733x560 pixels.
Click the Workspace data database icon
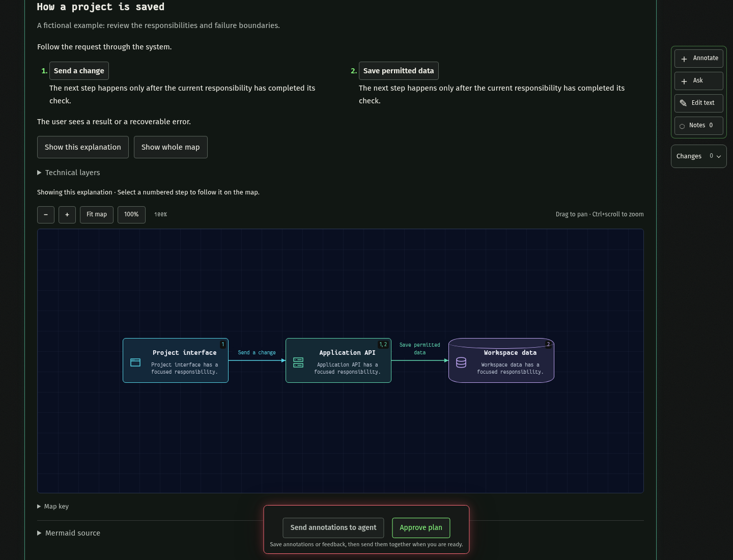click(x=461, y=362)
